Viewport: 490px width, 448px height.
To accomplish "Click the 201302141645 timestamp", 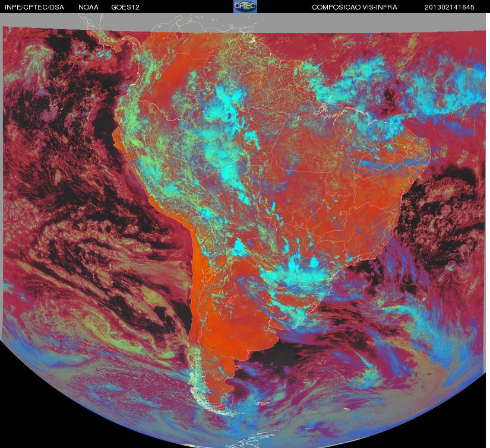I will [450, 7].
